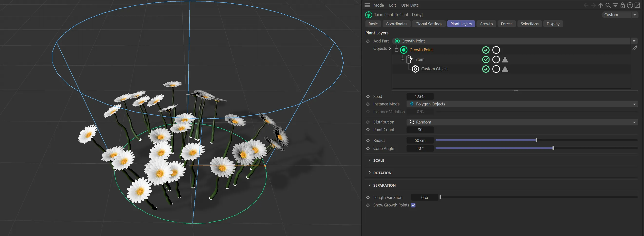Toggle the lock element padlock icon

623,5
